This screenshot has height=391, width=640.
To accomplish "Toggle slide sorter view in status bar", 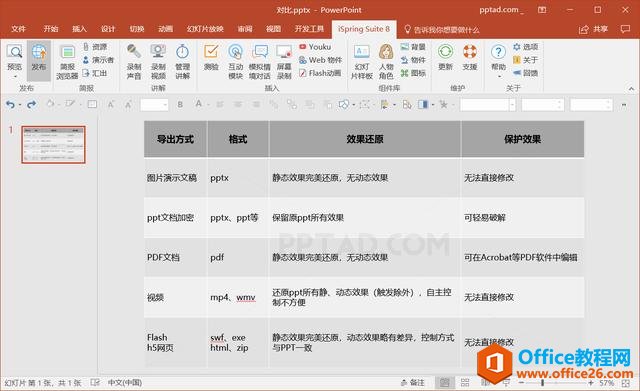I will tap(465, 382).
